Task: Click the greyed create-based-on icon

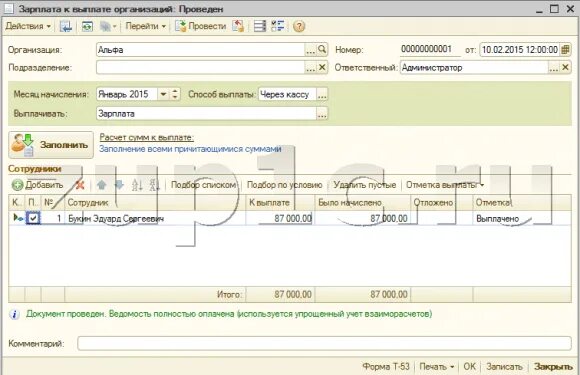Action: (108, 26)
